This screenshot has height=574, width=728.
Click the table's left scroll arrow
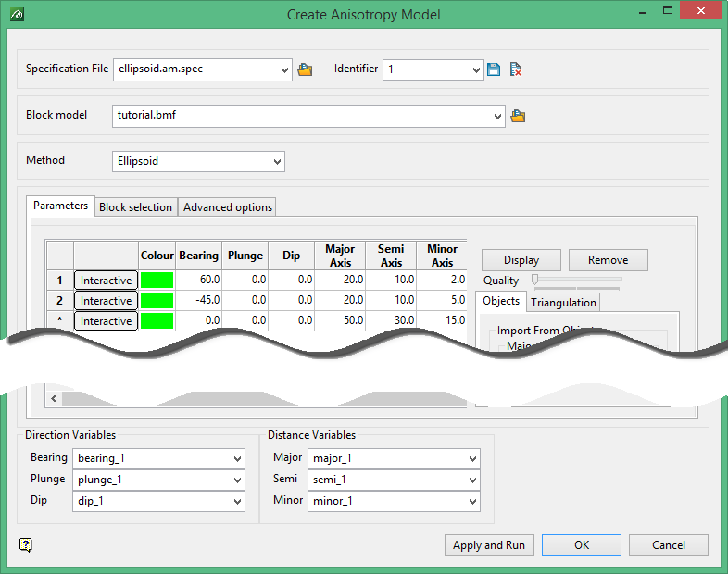point(55,398)
